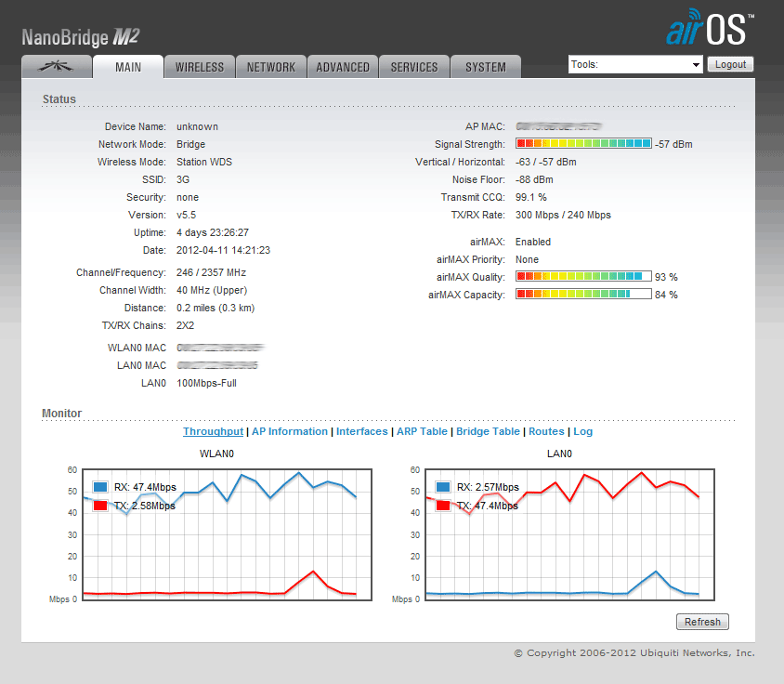The width and height of the screenshot is (784, 684).
Task: Click the Distance value '0.2 miles (0.3 km)'
Action: [x=216, y=308]
